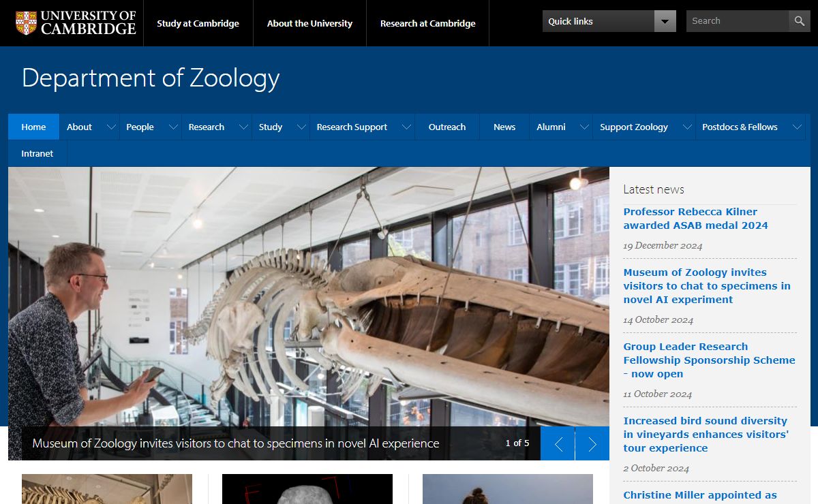The height and width of the screenshot is (504, 818).
Task: Click the '14 October 2024' date text
Action: tap(658, 320)
